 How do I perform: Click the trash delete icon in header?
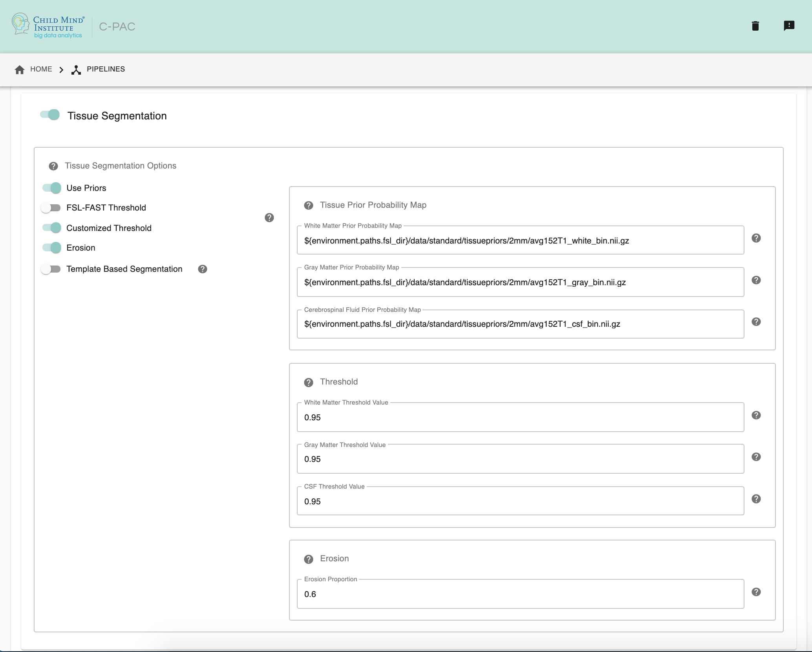[x=755, y=26]
